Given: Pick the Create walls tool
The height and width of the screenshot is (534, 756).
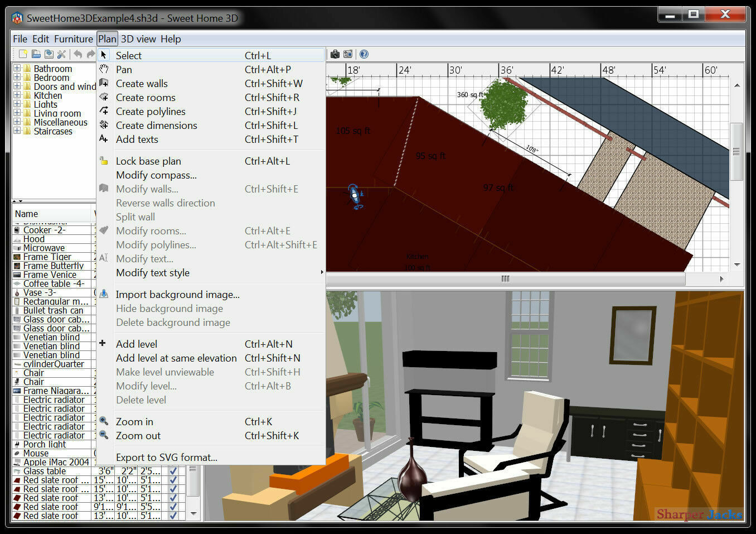Looking at the screenshot, I should (x=211, y=83).
